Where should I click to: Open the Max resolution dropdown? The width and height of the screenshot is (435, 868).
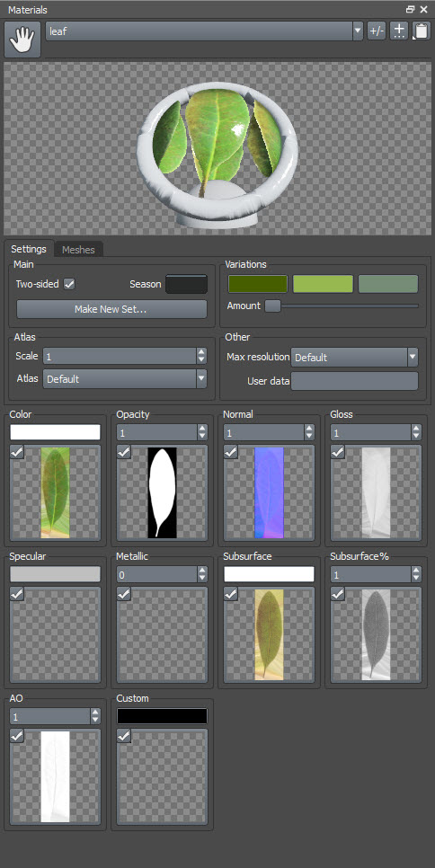pos(354,358)
